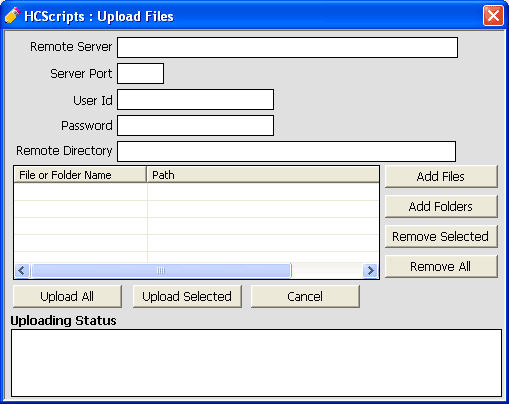
Task: Click the Add Files button
Action: 441,176
